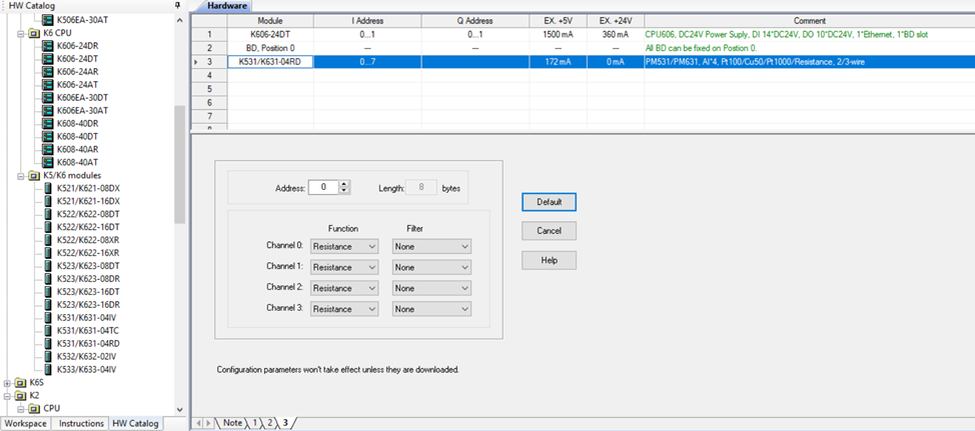Collapse the CPU folder under K2
975x431 pixels.
[x=21, y=409]
